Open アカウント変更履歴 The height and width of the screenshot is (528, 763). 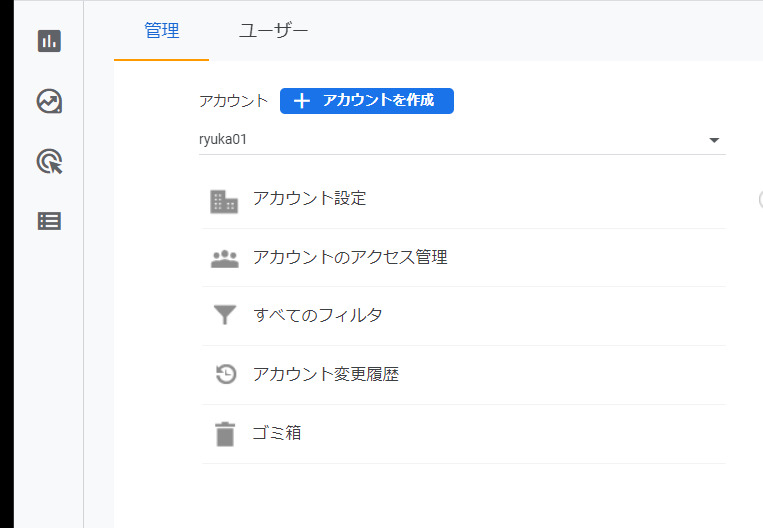tap(464, 375)
